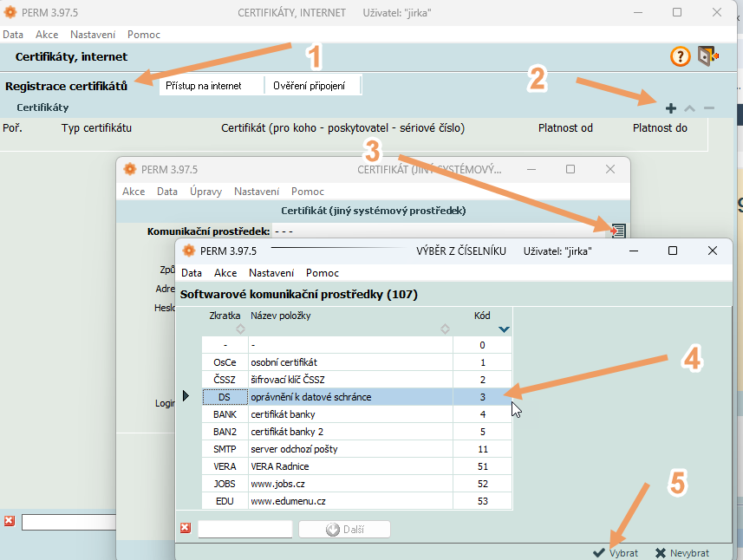Open Akce menu in Výběr z číselníku window
This screenshot has height=560, width=743.
225,273
